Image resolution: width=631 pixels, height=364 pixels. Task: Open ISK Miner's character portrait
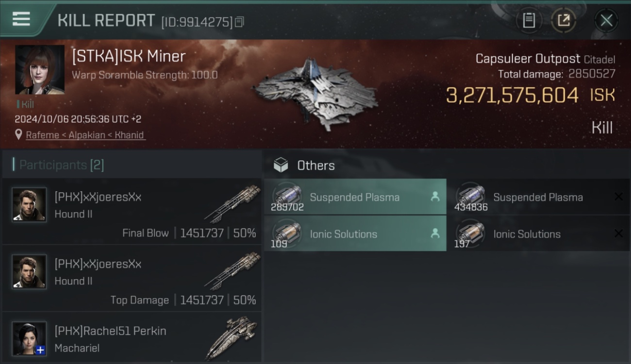coord(40,70)
